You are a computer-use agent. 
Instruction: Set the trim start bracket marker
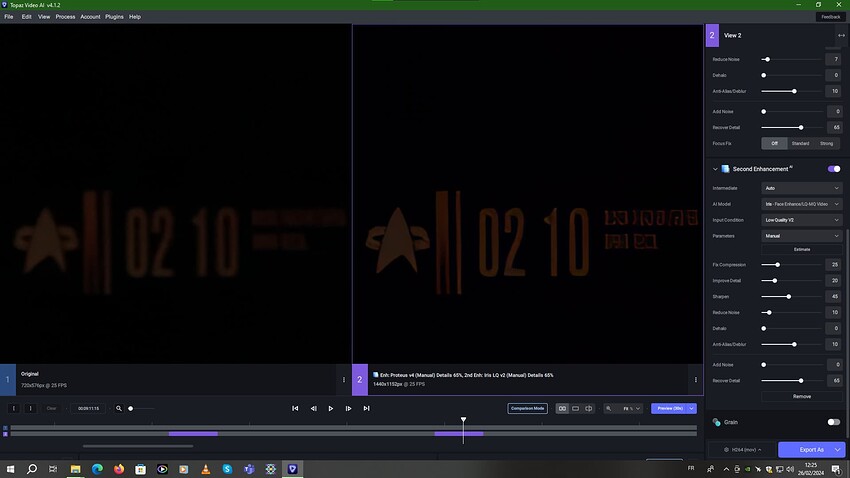pyautogui.click(x=14, y=408)
